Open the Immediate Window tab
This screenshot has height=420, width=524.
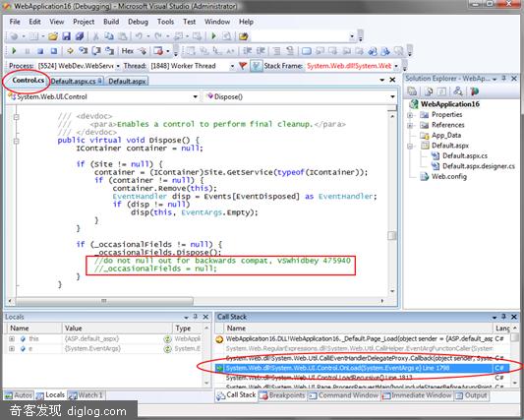417,395
